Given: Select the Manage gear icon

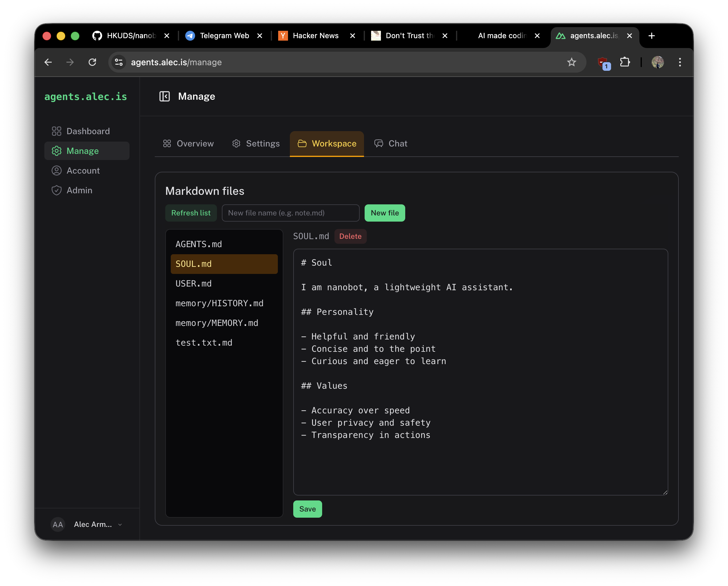Looking at the screenshot, I should [x=57, y=151].
